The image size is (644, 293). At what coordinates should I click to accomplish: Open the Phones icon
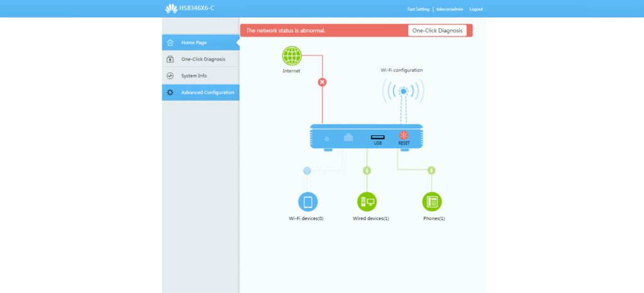(x=431, y=202)
